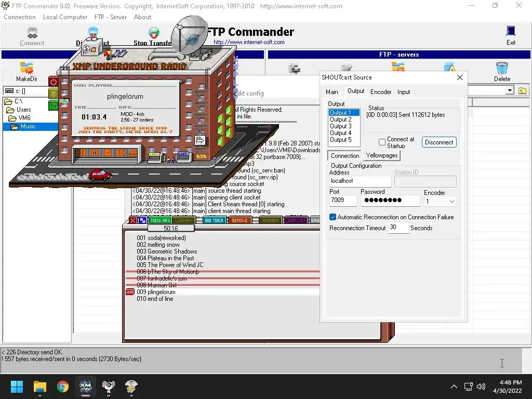Click the Delete trash bin icon

pyautogui.click(x=502, y=68)
